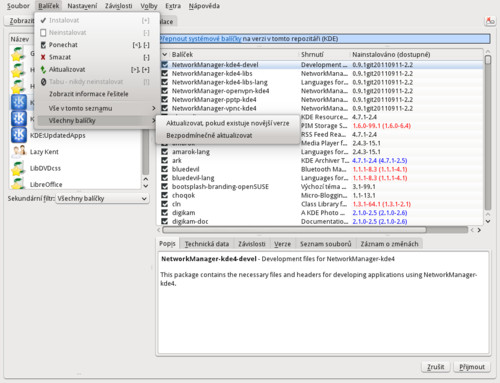Toggle checkbox for digikam-doc package
The image size is (500, 383).
165,221
